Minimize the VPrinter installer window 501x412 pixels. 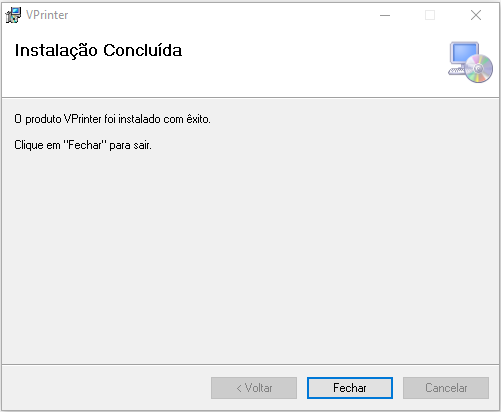(385, 15)
